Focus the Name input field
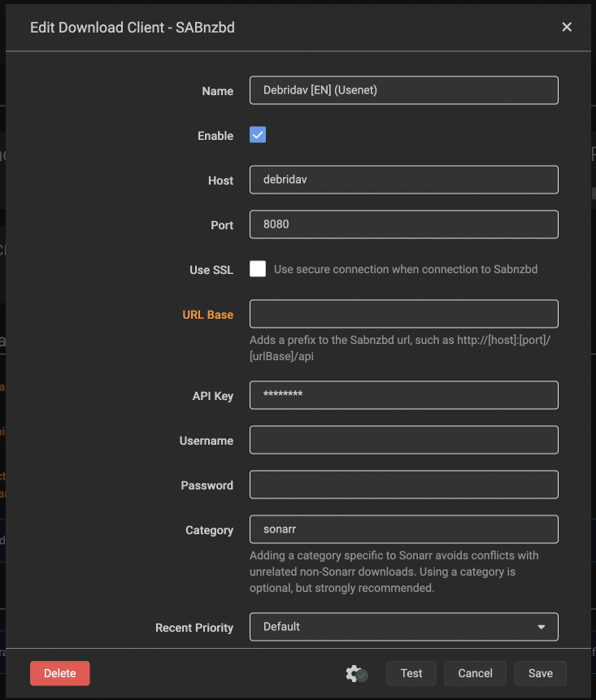 coord(403,90)
